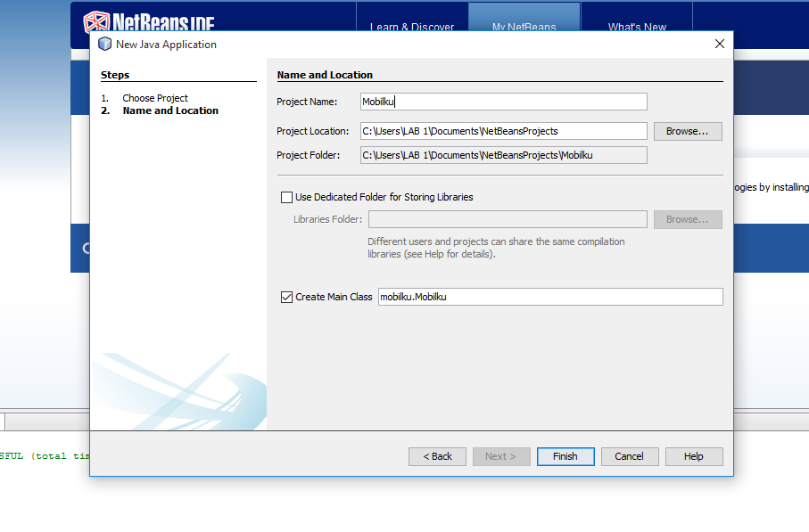Browse for the project location

[688, 131]
